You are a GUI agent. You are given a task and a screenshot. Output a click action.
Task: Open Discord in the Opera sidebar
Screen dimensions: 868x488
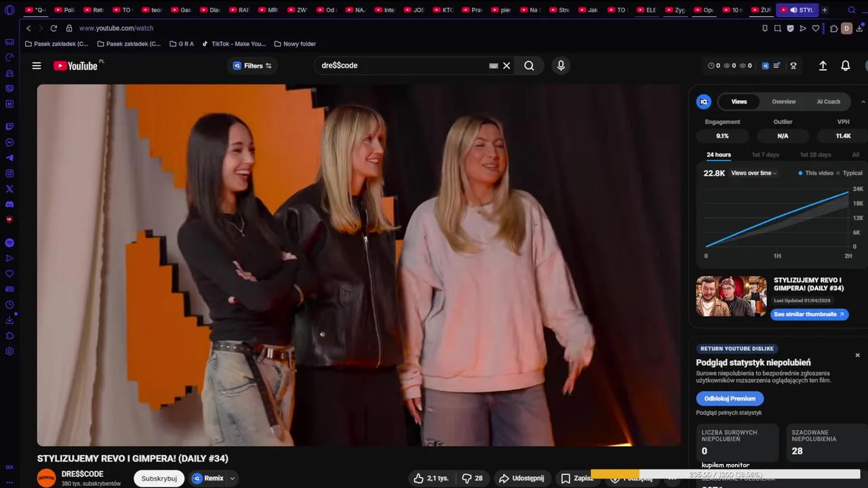point(9,204)
